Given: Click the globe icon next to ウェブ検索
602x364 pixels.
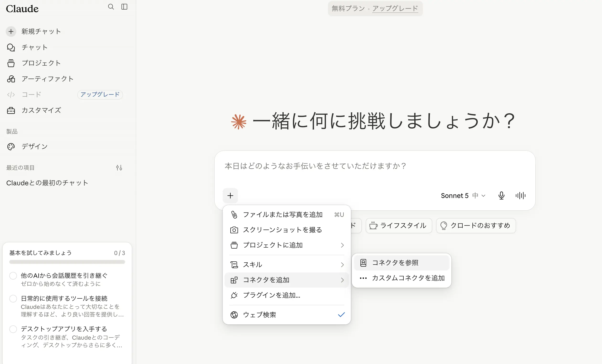Looking at the screenshot, I should click(234, 315).
